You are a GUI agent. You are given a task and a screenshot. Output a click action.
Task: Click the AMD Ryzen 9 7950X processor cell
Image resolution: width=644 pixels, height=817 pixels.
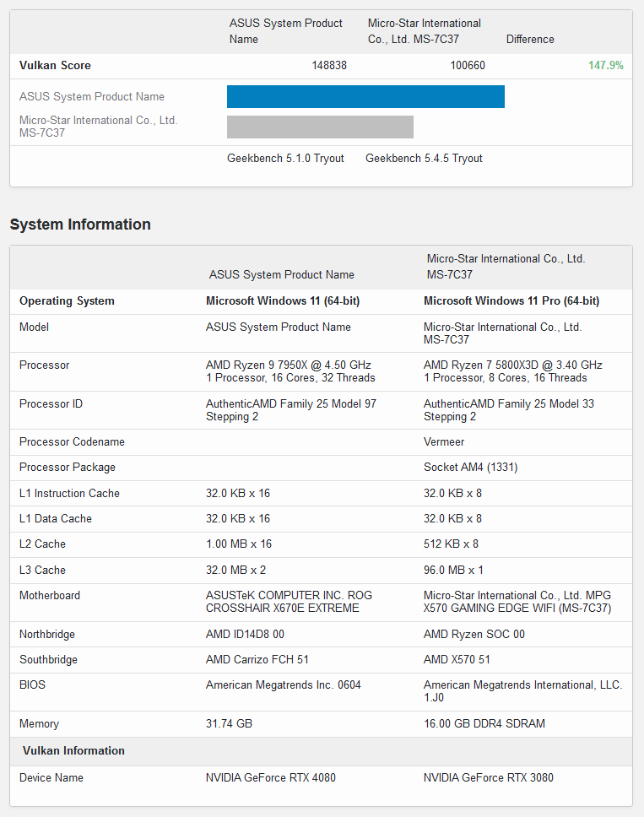coord(290,371)
